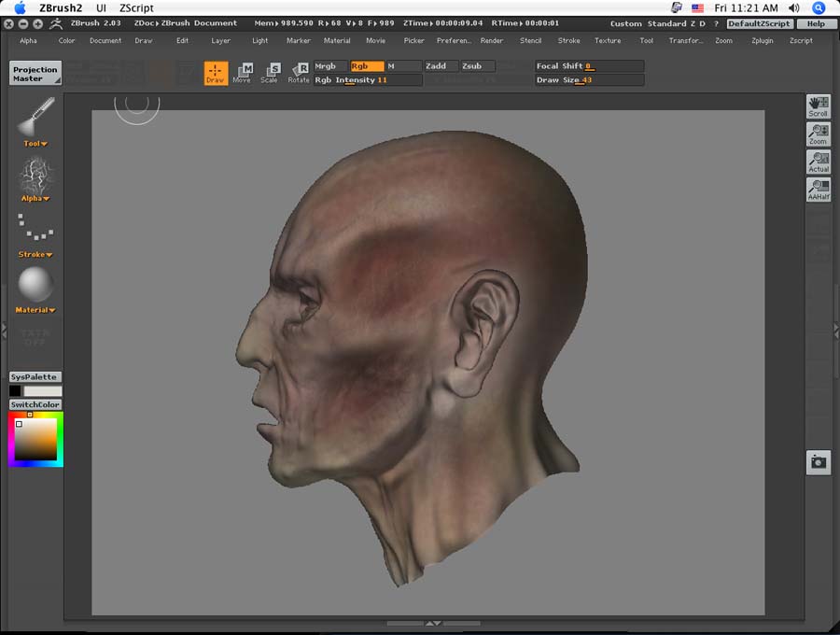840x635 pixels.
Task: Click the Help button in the title bar
Action: (816, 23)
